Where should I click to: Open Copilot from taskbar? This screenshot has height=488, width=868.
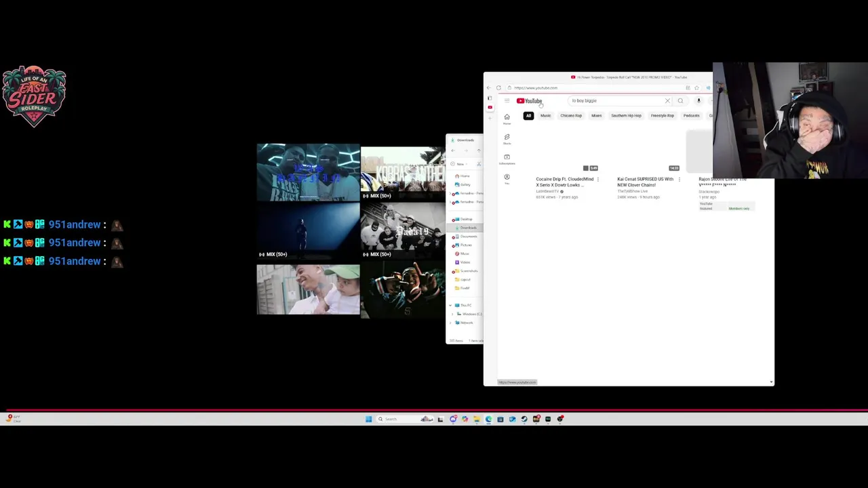465,419
